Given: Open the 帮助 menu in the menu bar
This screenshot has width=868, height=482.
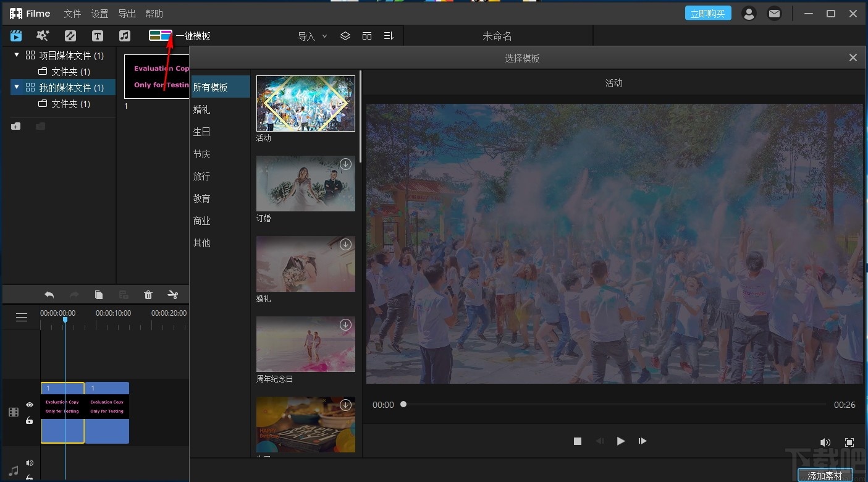Looking at the screenshot, I should point(153,13).
